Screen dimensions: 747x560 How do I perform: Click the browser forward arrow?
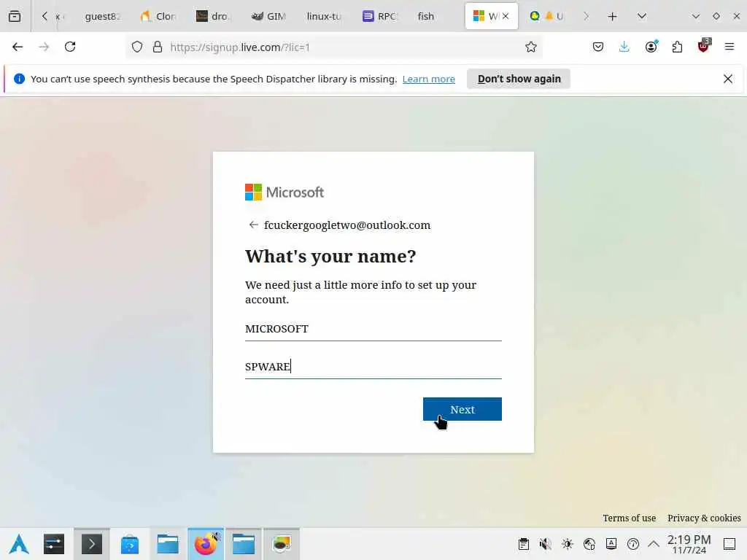click(x=44, y=47)
